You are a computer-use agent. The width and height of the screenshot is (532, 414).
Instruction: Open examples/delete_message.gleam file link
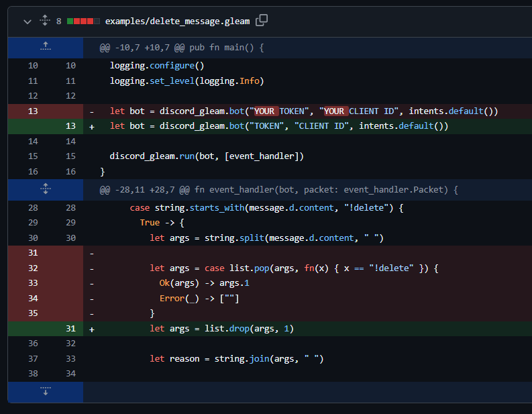(177, 21)
